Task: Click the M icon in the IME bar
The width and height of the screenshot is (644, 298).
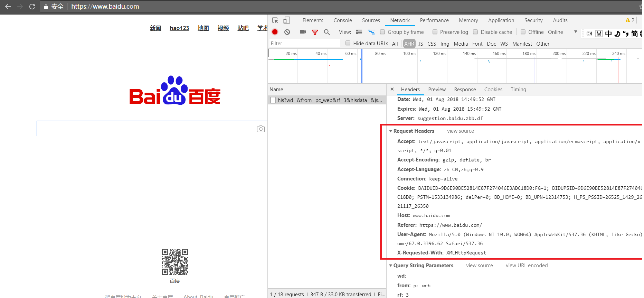Action: [599, 34]
